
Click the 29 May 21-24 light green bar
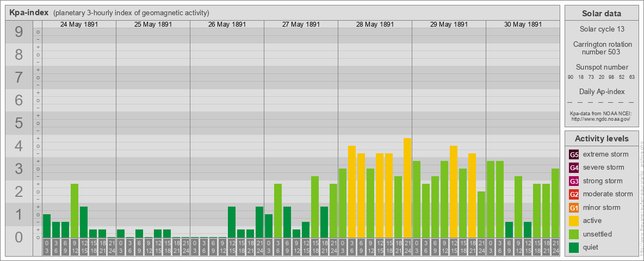481,215
